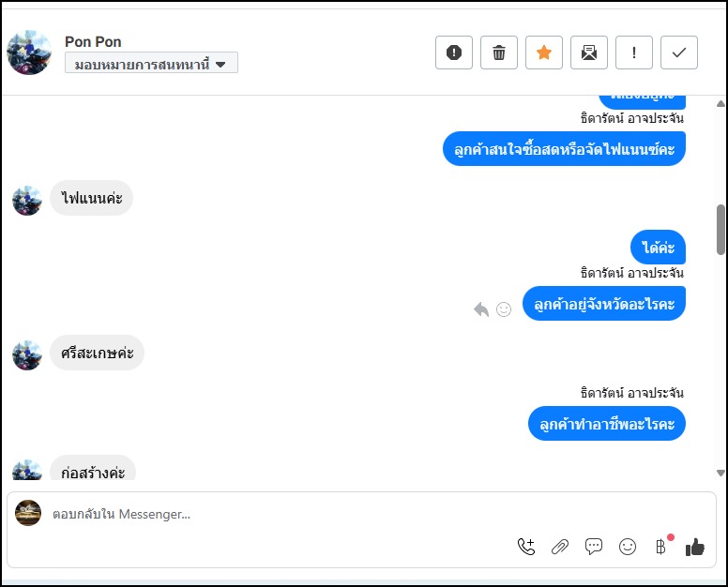Click the Pon Pon contact name
Image resolution: width=728 pixels, height=587 pixels.
click(x=93, y=41)
